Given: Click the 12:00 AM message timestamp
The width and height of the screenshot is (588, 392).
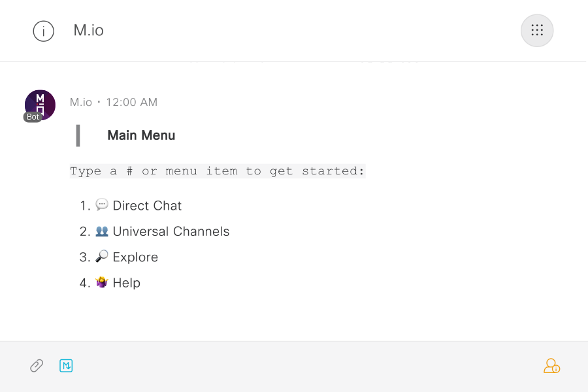Looking at the screenshot, I should pyautogui.click(x=131, y=102).
